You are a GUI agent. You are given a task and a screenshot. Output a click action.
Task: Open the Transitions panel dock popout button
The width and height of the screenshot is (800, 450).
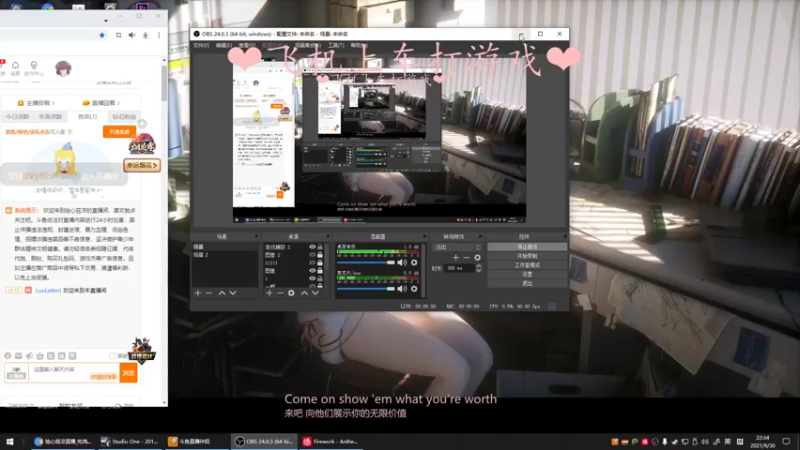(x=480, y=237)
